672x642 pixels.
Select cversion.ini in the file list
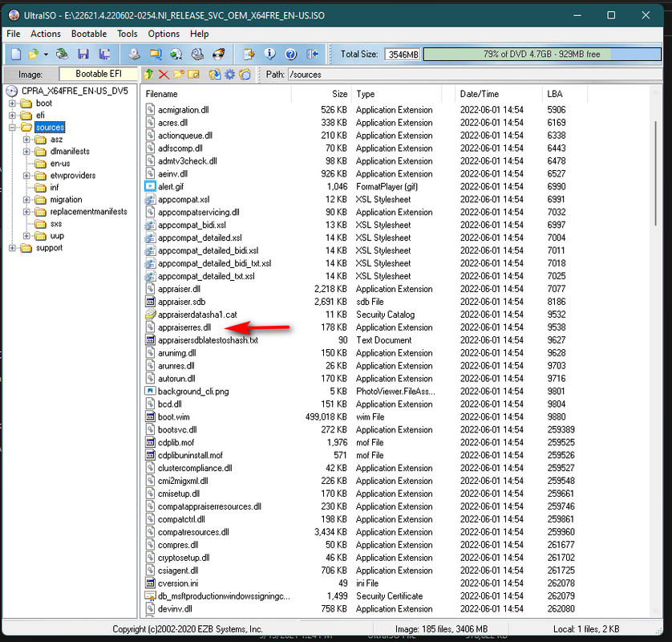click(x=178, y=583)
